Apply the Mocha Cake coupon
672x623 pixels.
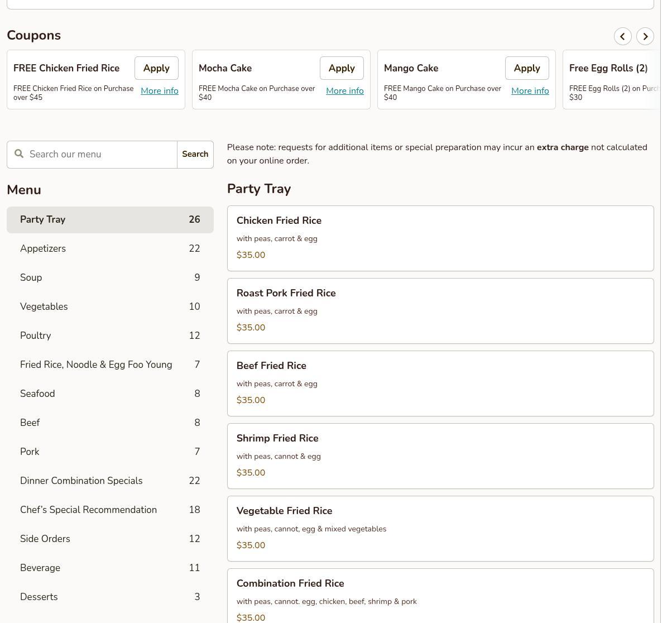(342, 68)
